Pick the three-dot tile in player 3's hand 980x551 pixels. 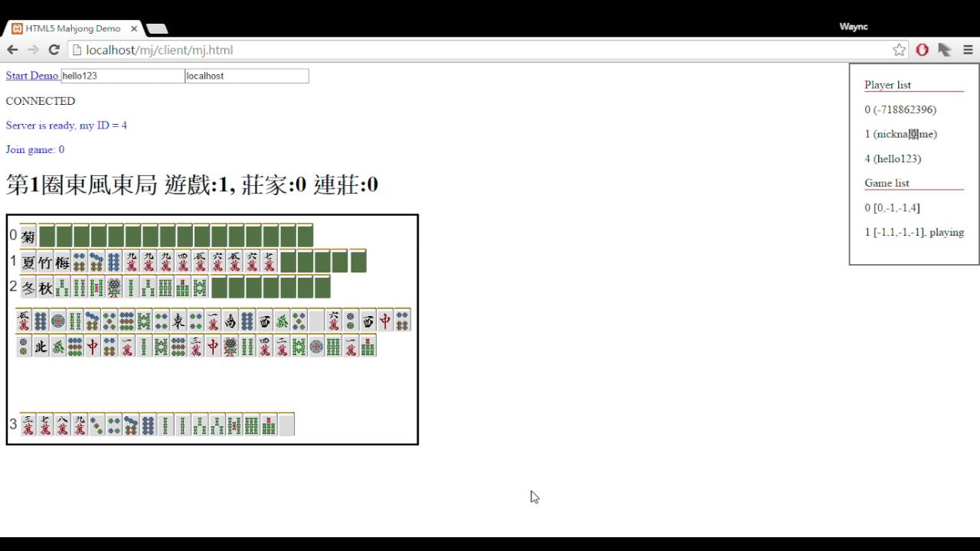click(97, 424)
